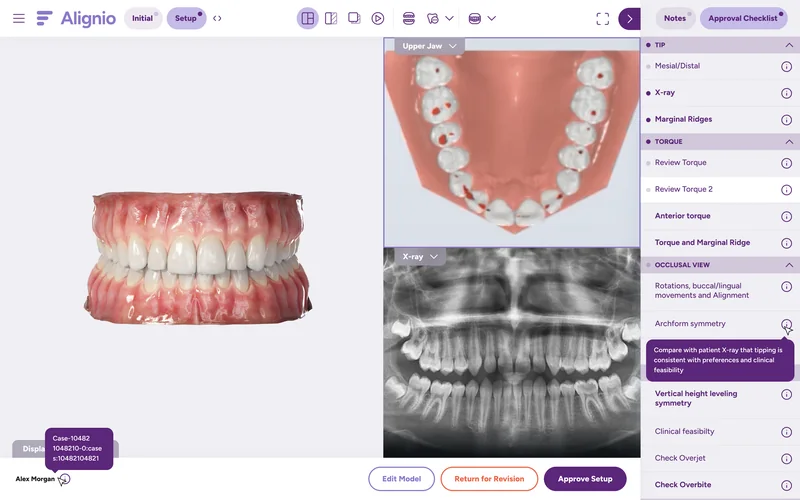
Task: Click the Alignio logo
Action: [x=76, y=18]
